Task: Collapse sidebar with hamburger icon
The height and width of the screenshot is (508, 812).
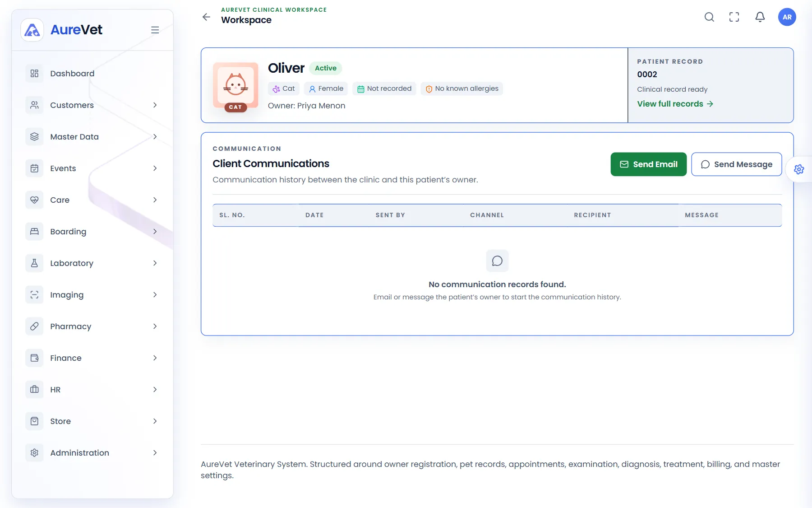Action: pyautogui.click(x=155, y=30)
